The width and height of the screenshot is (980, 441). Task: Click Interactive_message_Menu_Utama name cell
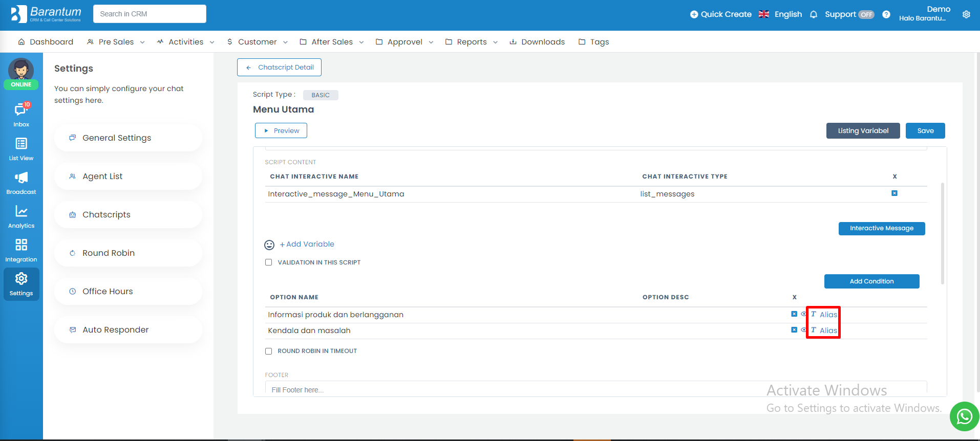[x=336, y=194]
